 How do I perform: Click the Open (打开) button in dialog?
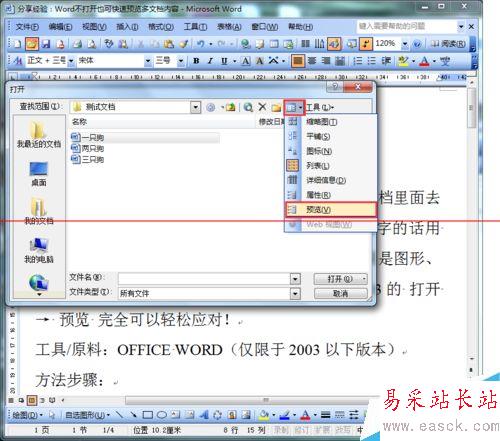pos(340,279)
